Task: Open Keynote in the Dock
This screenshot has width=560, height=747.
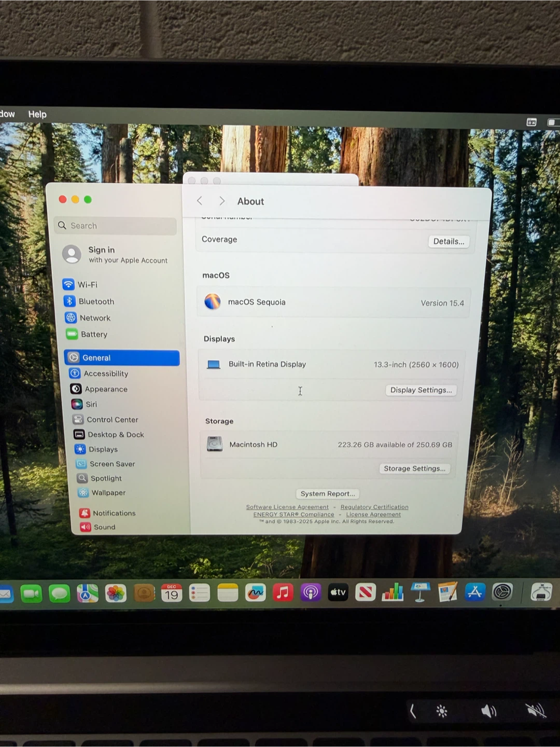Action: click(x=420, y=592)
